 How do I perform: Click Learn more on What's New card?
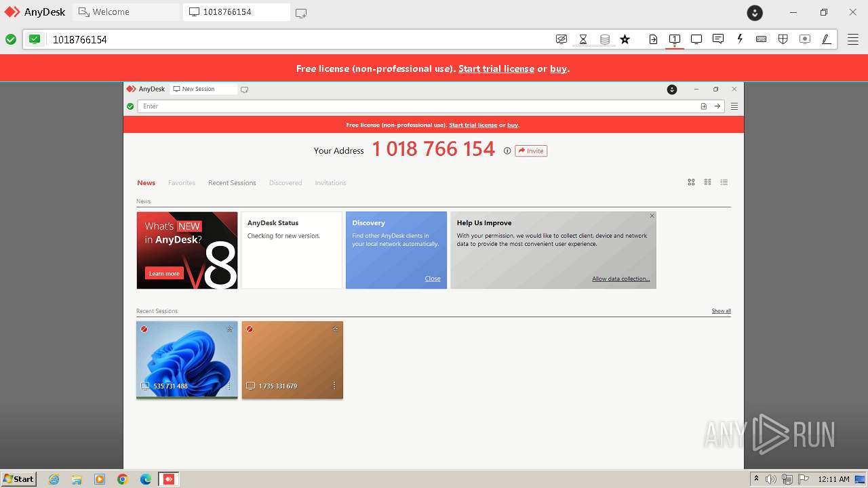pyautogui.click(x=164, y=273)
